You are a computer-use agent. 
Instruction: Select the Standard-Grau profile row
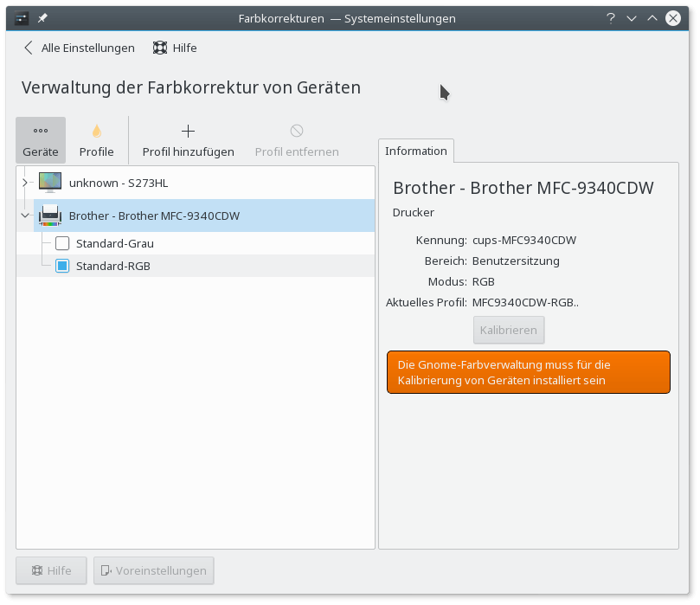(196, 243)
